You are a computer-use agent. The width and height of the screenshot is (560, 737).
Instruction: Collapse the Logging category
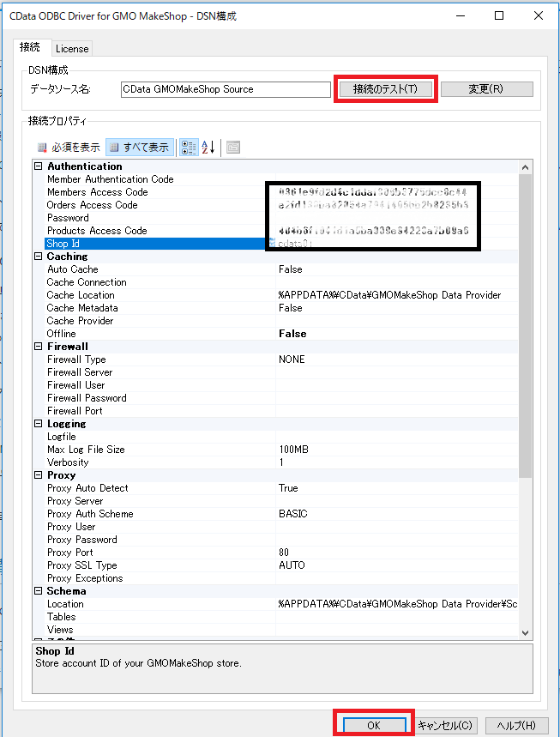pos(39,424)
